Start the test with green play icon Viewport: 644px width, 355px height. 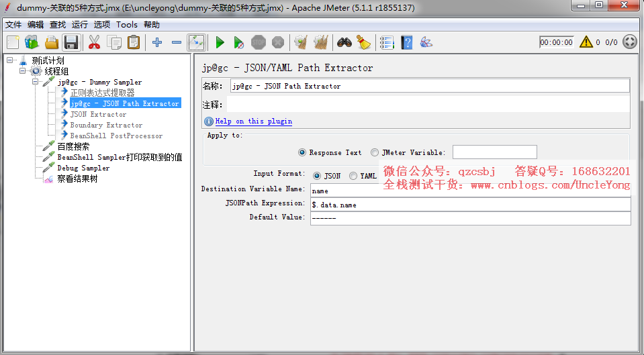220,42
